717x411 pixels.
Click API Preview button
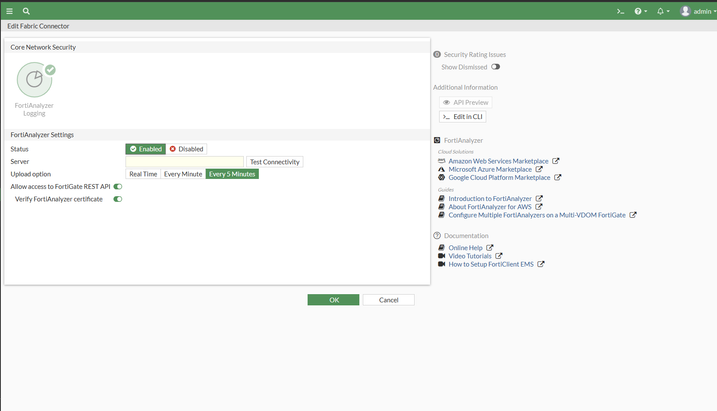point(466,102)
